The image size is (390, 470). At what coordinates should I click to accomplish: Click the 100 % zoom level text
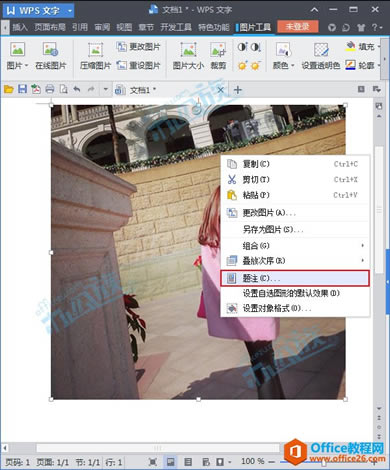click(252, 461)
